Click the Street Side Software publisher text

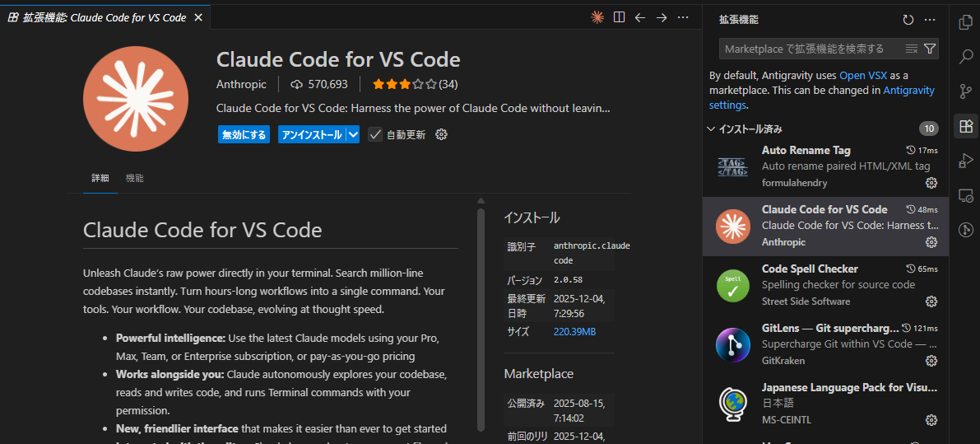[x=806, y=301]
